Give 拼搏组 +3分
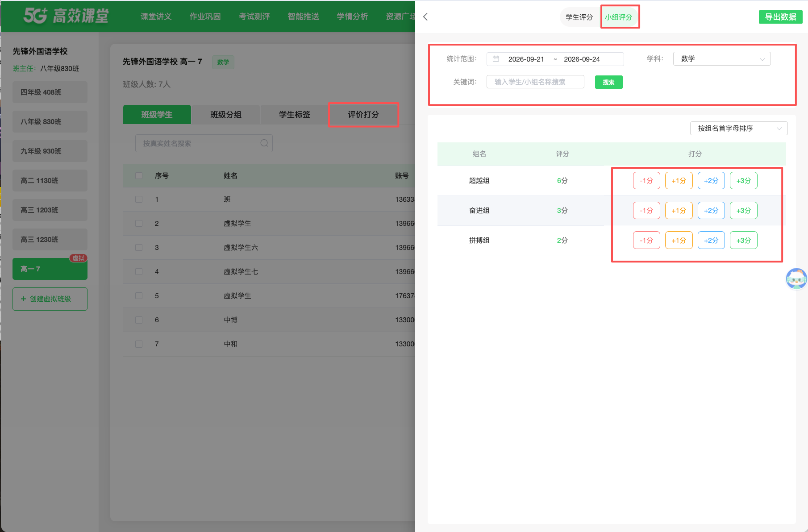This screenshot has height=532, width=808. click(744, 241)
